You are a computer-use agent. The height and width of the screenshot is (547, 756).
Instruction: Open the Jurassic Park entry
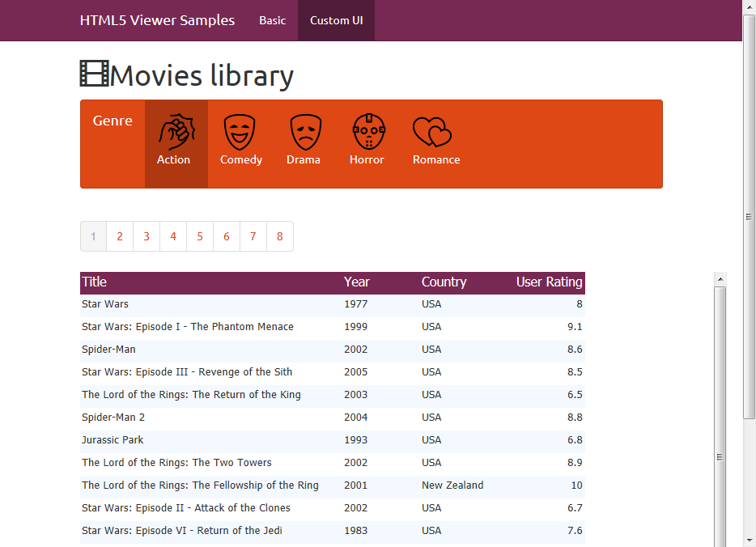pyautogui.click(x=113, y=439)
